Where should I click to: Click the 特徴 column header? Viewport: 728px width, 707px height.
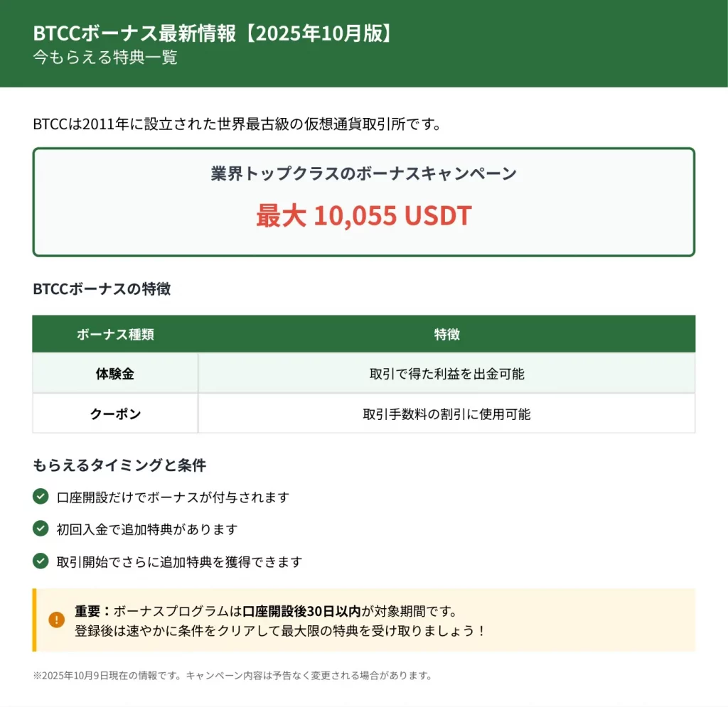click(446, 335)
